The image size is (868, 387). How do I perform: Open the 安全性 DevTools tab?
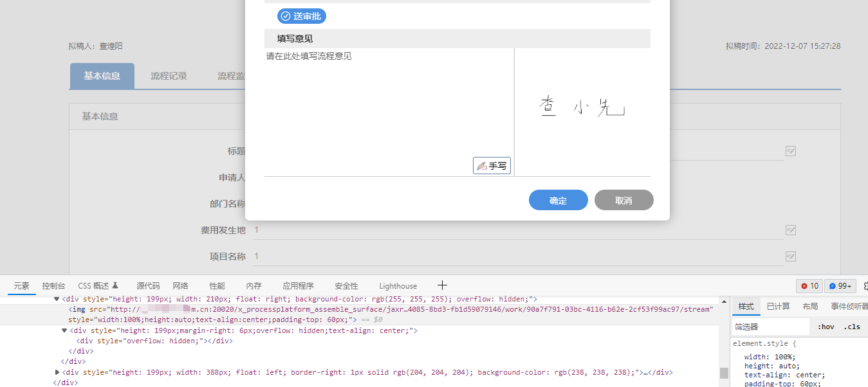point(346,286)
